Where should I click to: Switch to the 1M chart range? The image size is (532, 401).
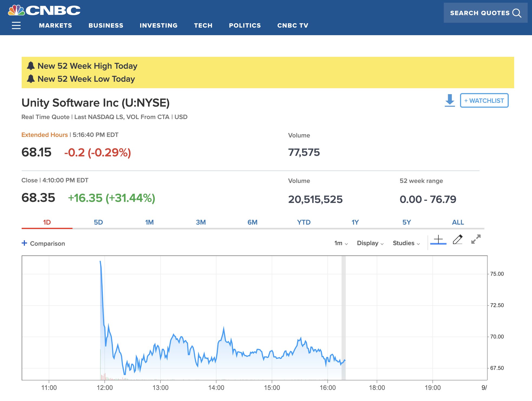tap(149, 222)
